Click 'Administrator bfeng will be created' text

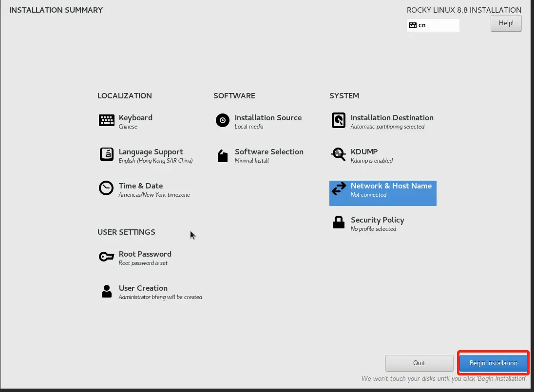[160, 297]
